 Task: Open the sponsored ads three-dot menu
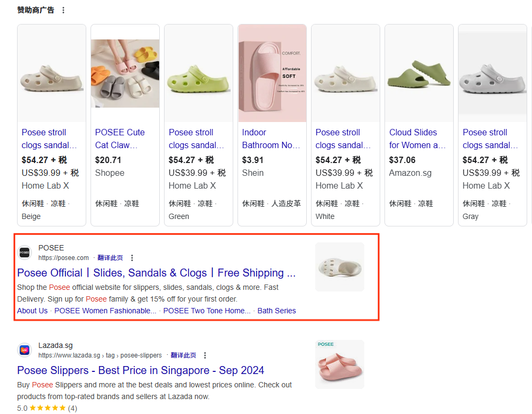[63, 10]
